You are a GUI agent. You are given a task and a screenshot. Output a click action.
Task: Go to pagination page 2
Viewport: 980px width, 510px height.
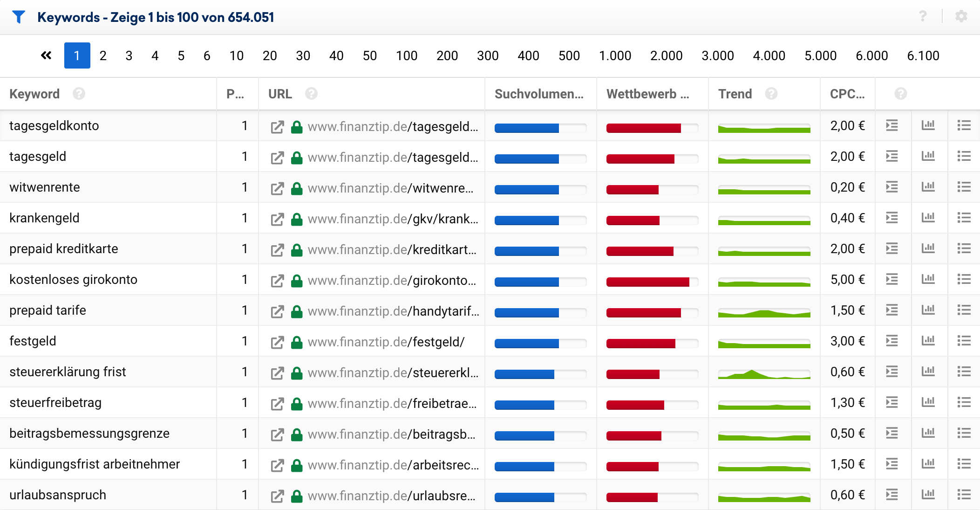[103, 55]
